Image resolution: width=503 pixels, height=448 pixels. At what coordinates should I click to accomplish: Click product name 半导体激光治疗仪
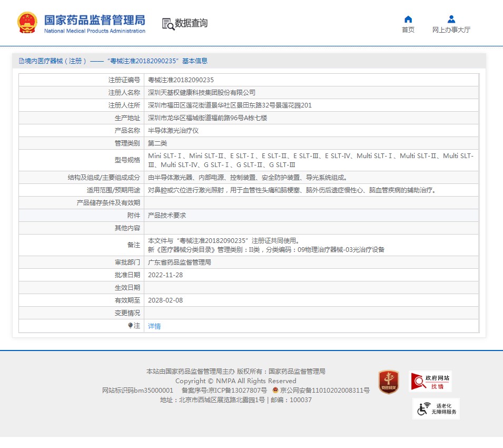(173, 131)
